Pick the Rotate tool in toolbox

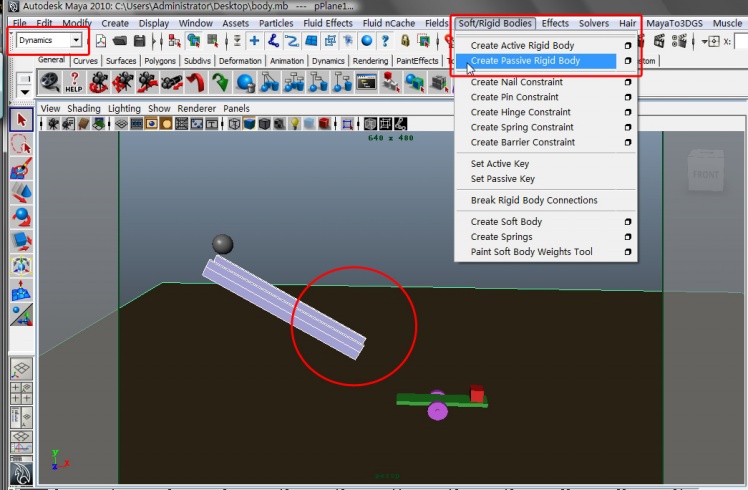click(x=21, y=217)
